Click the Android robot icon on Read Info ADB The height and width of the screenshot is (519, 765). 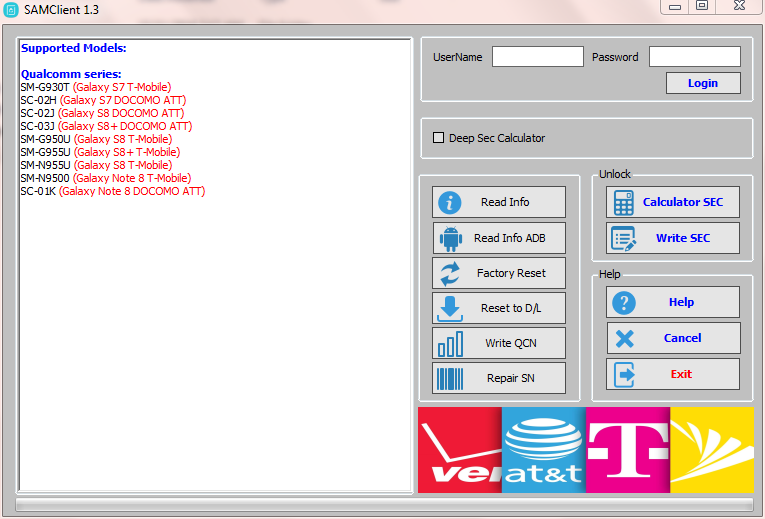pos(450,239)
